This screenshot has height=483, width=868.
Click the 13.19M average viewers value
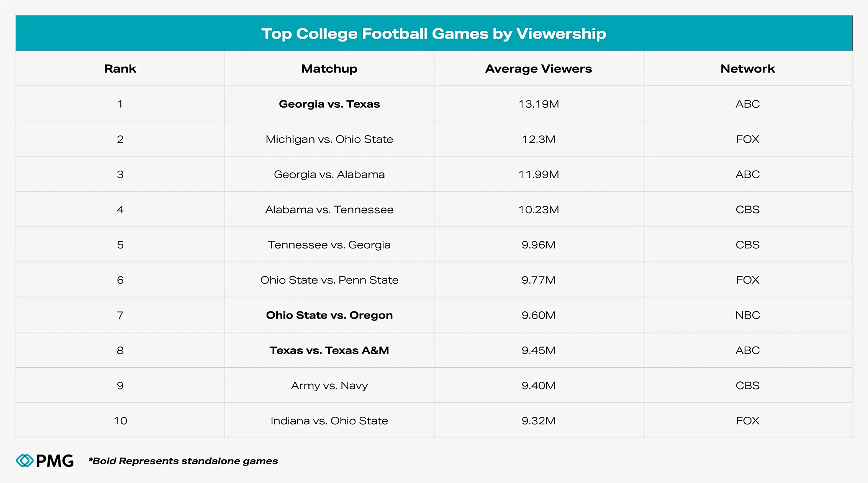[538, 104]
